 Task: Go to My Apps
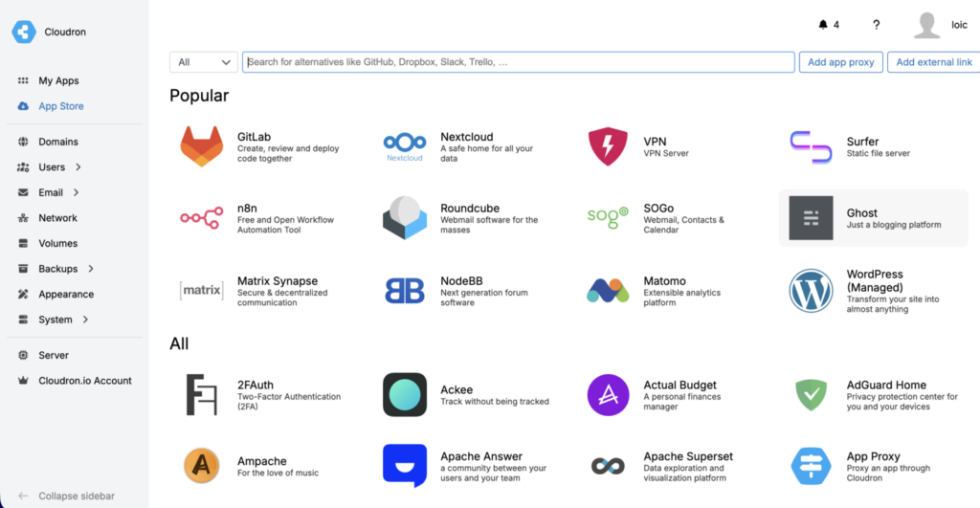click(58, 80)
